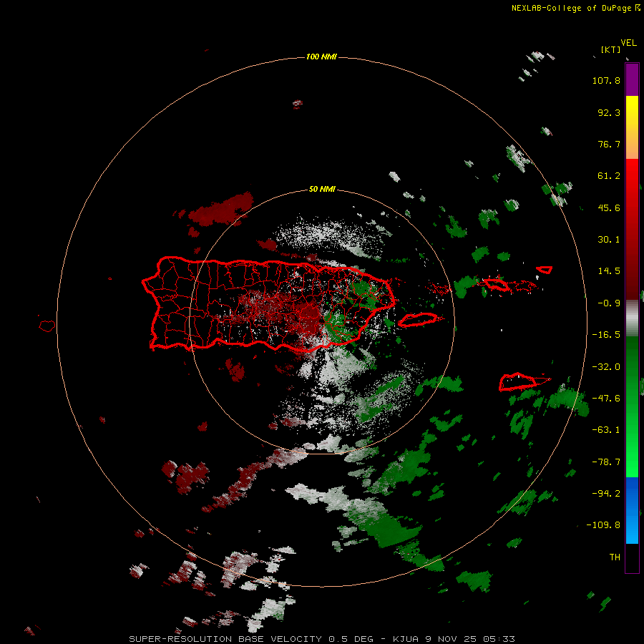Click the Super-Resolution Base Velocity KJUA caption
The image size is (644, 644).
click(322, 639)
